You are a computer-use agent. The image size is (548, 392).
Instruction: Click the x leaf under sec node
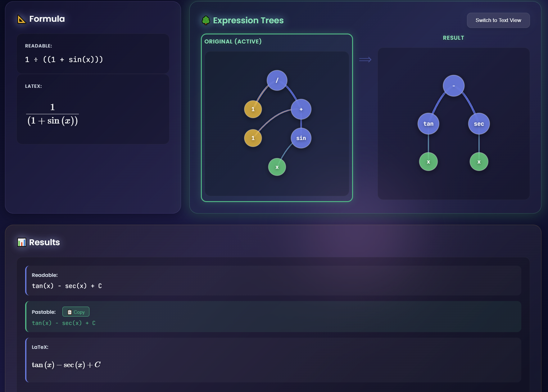(479, 162)
